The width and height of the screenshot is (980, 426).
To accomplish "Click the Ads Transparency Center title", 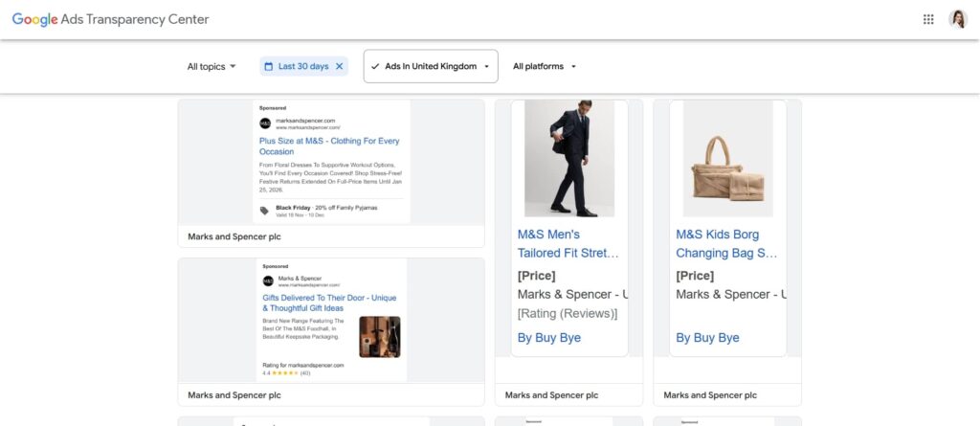I will [x=135, y=19].
